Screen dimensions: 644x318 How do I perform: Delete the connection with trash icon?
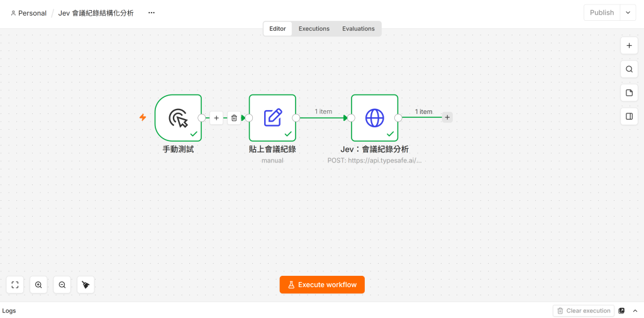click(234, 118)
